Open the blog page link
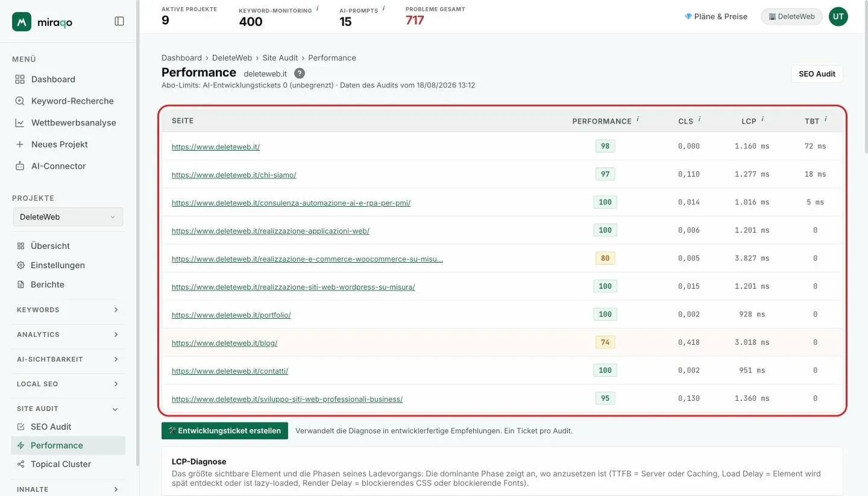The height and width of the screenshot is (496, 868). (x=224, y=343)
